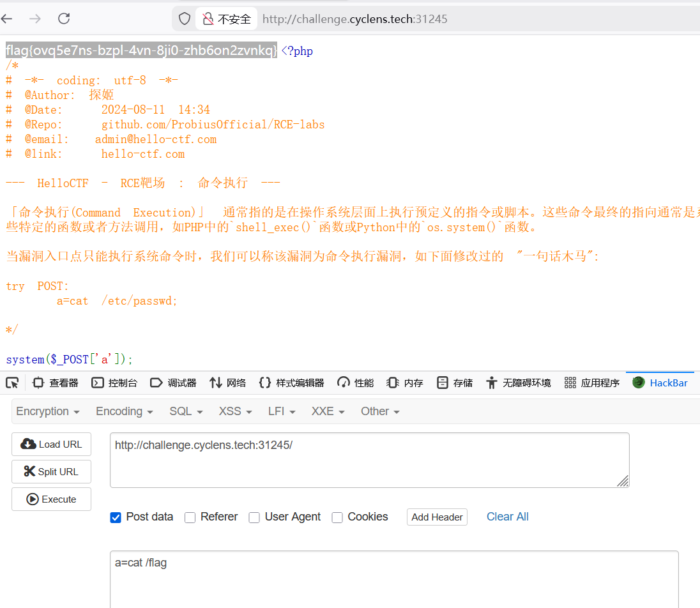Viewport: 700px width, 608px height.
Task: Open the 调试器 debugger tab
Action: 173,383
